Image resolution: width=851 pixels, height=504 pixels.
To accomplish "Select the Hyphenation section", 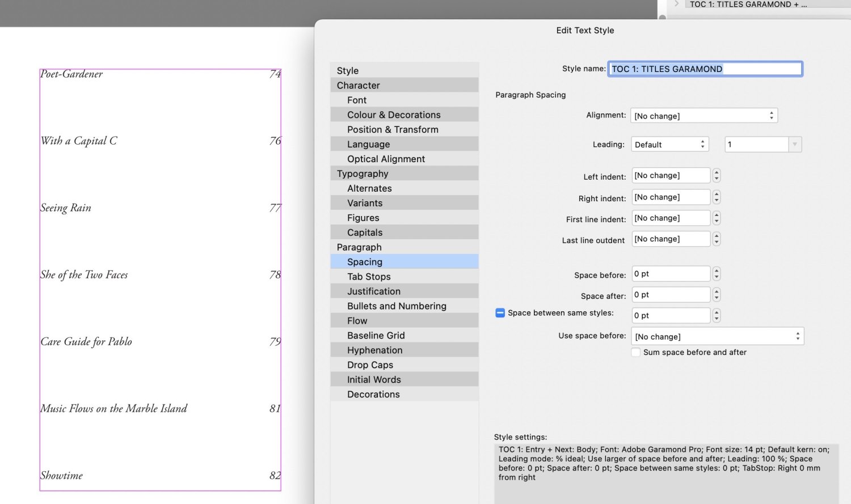I will tap(375, 350).
